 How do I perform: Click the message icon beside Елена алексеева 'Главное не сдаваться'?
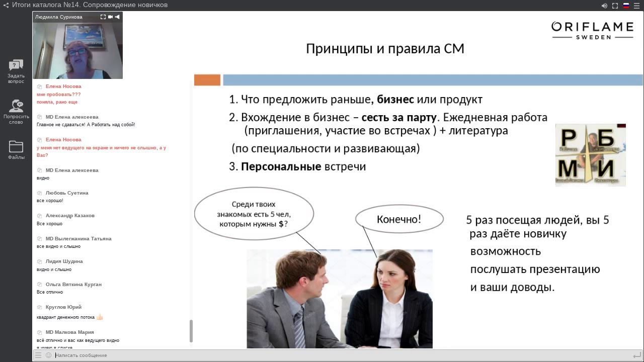coord(40,117)
